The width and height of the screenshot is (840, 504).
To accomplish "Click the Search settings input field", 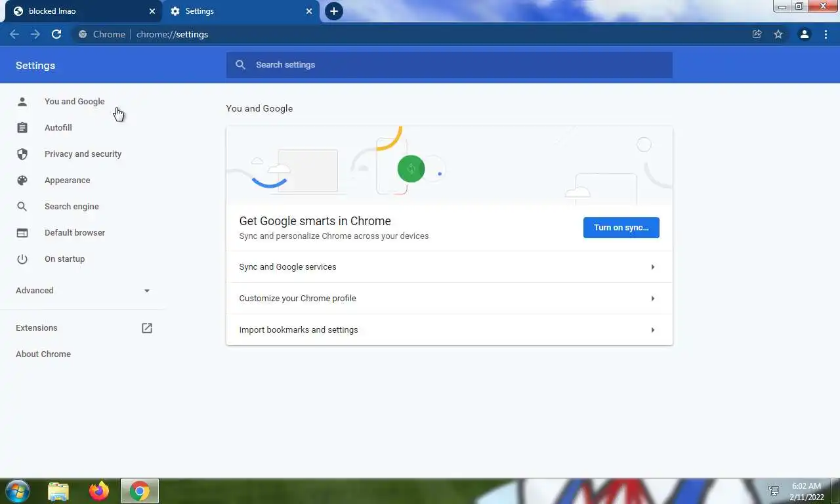I will coord(449,64).
